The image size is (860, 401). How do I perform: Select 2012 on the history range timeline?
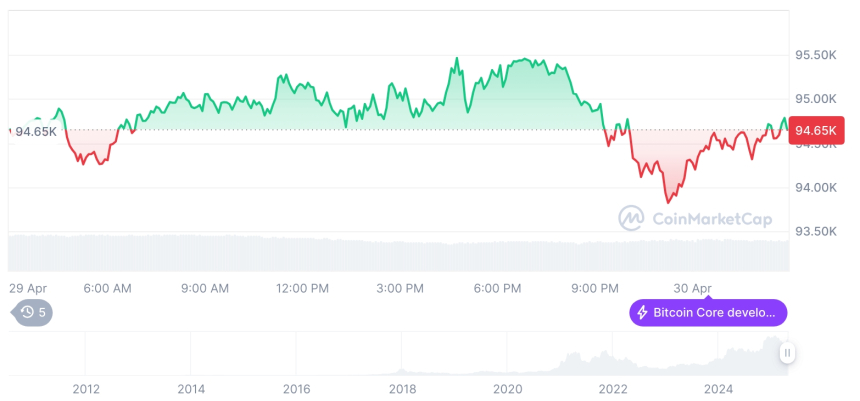point(85,389)
